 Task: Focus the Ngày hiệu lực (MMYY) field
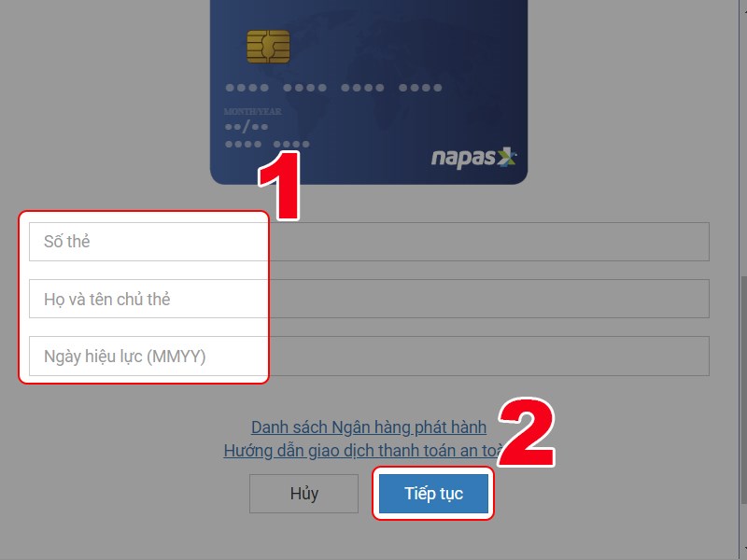click(x=369, y=357)
